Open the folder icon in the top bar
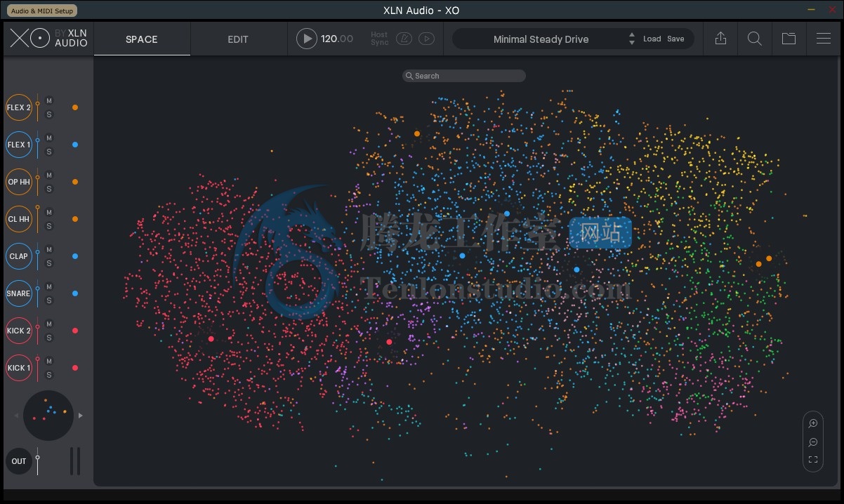Screen dimensions: 844x504 pos(789,39)
